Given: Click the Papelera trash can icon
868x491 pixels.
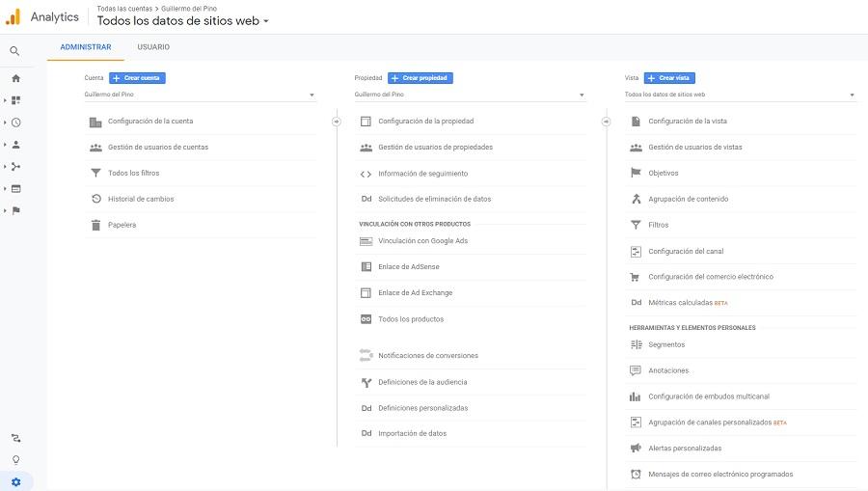Looking at the screenshot, I should pyautogui.click(x=95, y=225).
